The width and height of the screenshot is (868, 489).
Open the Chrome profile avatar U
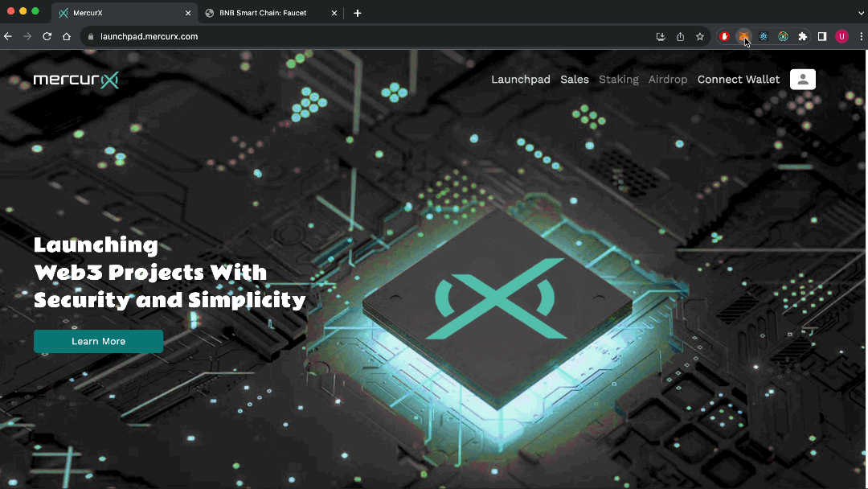[x=842, y=36]
